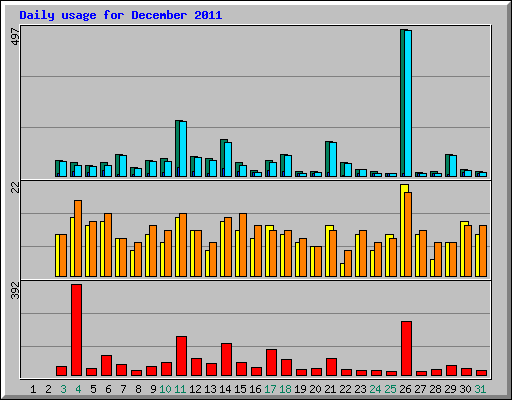Click the 392 axis label
This screenshot has height=400, width=512.
[16, 290]
